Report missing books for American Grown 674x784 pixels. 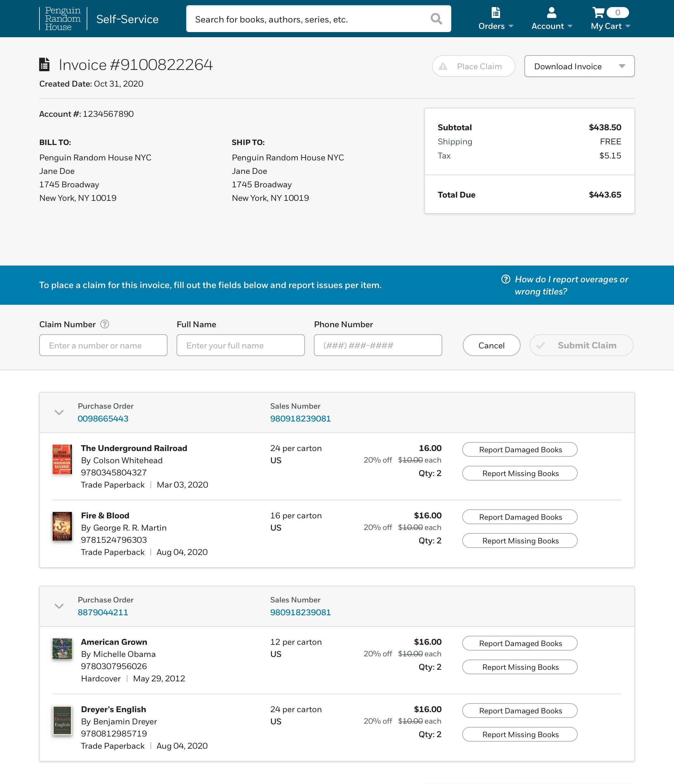[520, 667]
